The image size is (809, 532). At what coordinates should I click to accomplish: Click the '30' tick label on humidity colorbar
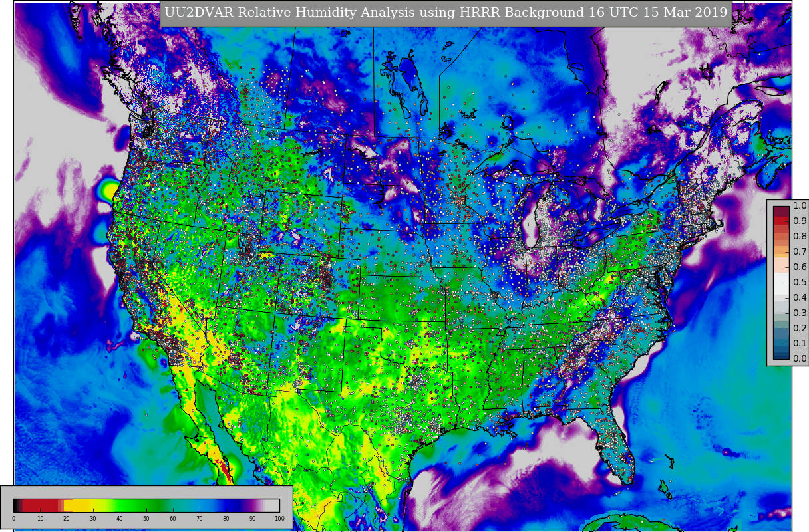coord(93,519)
